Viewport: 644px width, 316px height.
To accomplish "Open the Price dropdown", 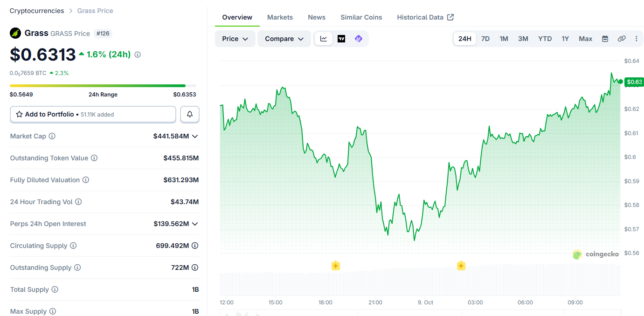I will click(x=235, y=39).
